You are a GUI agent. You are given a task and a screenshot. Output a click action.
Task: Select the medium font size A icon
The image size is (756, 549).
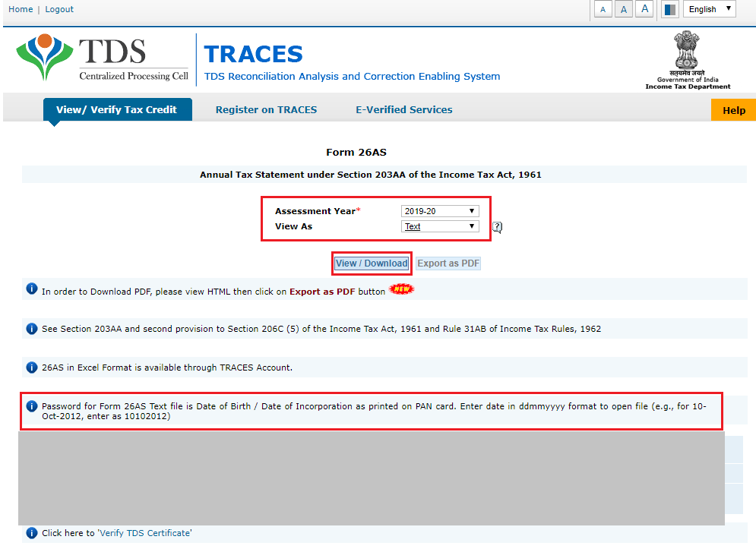pyautogui.click(x=623, y=8)
